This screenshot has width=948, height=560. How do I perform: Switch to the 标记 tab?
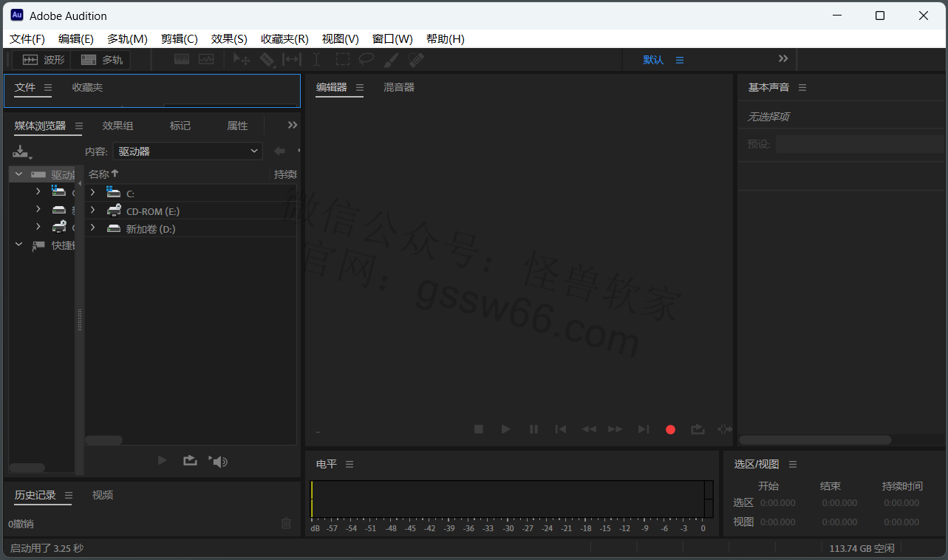tap(180, 126)
